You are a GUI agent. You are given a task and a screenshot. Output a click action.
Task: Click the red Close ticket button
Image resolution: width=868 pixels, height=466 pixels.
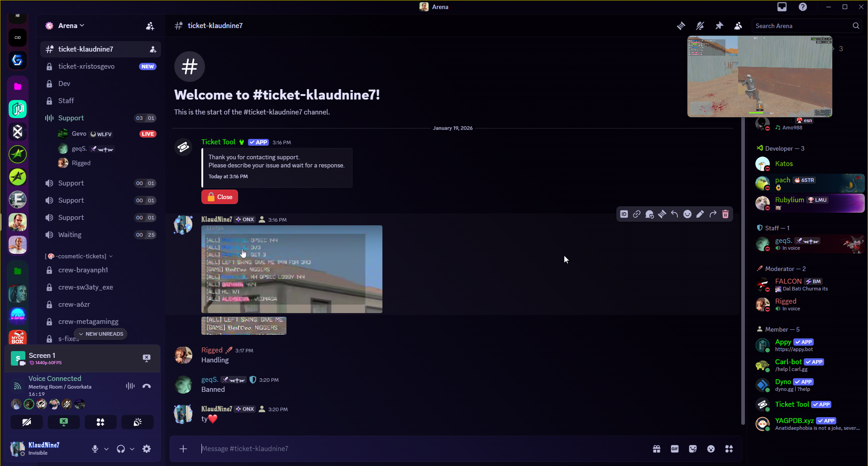pos(219,197)
